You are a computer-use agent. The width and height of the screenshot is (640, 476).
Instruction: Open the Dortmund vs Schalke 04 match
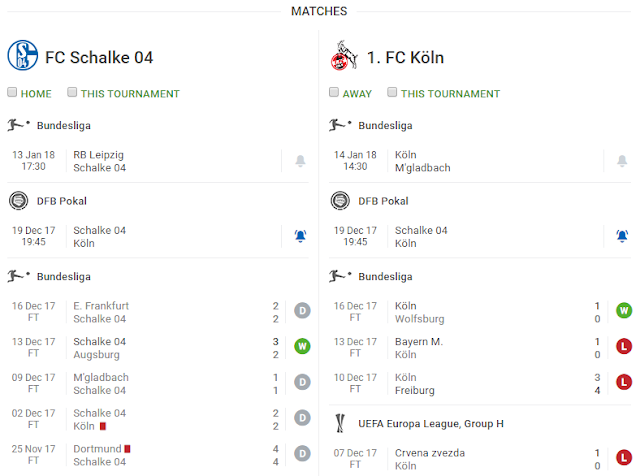tap(150, 455)
